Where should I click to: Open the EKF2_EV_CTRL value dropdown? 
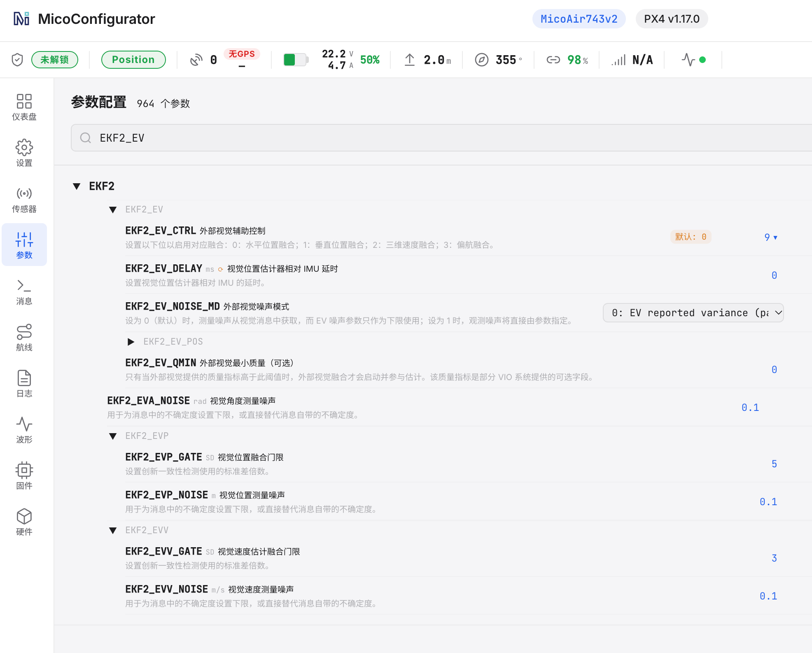click(771, 237)
